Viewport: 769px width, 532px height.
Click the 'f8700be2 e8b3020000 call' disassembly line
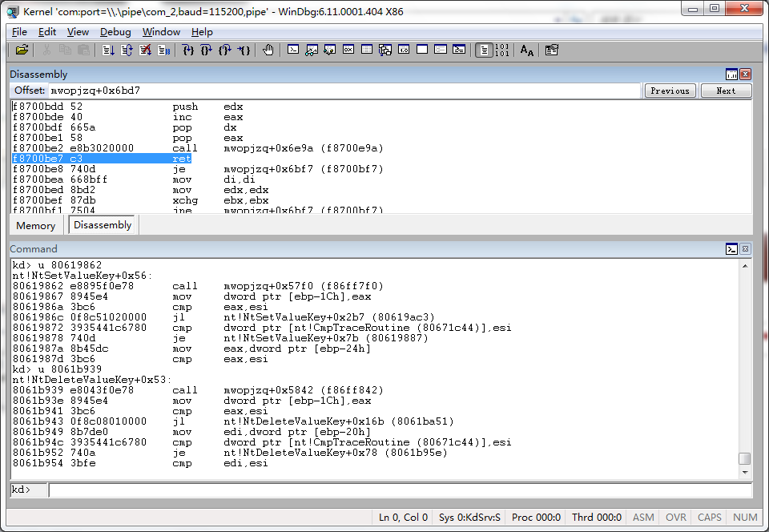pyautogui.click(x=198, y=148)
